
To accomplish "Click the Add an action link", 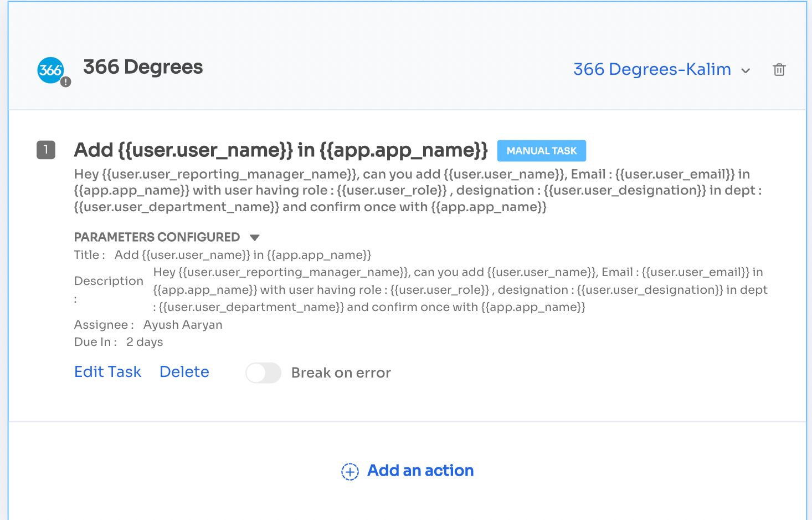I will pyautogui.click(x=420, y=470).
